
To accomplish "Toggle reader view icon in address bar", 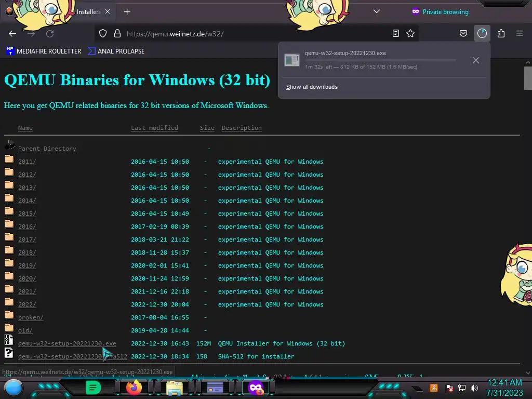I will click(395, 33).
